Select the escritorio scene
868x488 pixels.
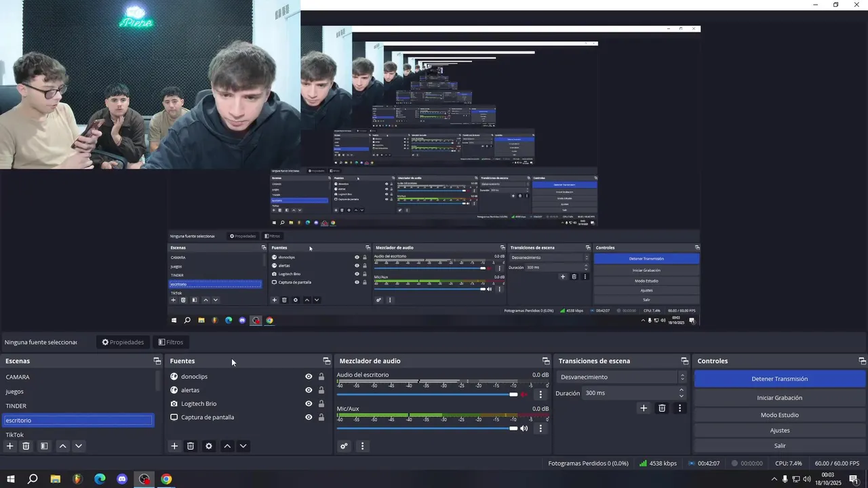click(78, 420)
